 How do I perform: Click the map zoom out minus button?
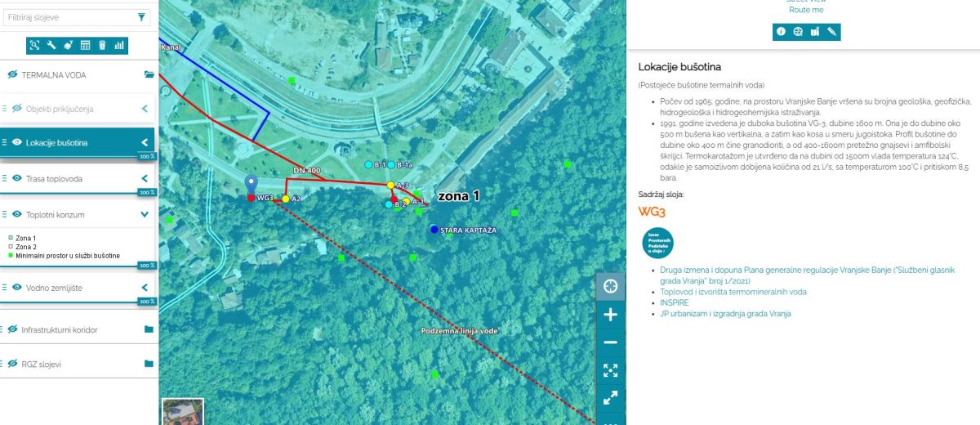[610, 342]
